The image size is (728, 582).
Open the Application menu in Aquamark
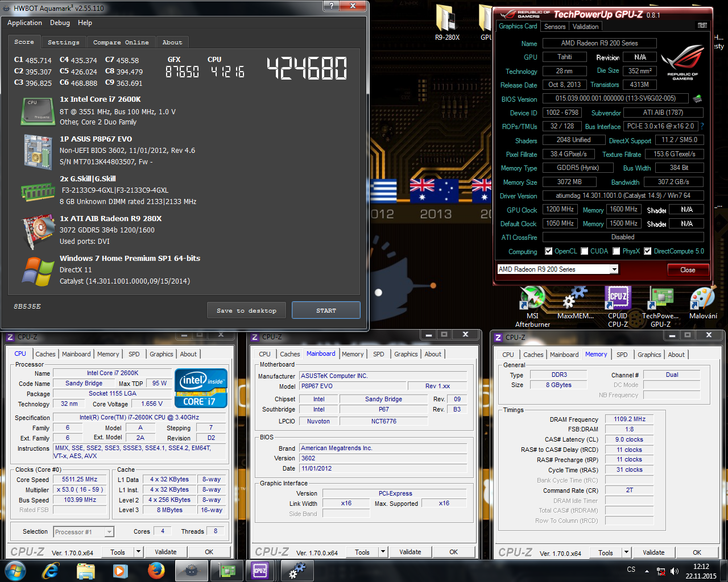point(24,23)
